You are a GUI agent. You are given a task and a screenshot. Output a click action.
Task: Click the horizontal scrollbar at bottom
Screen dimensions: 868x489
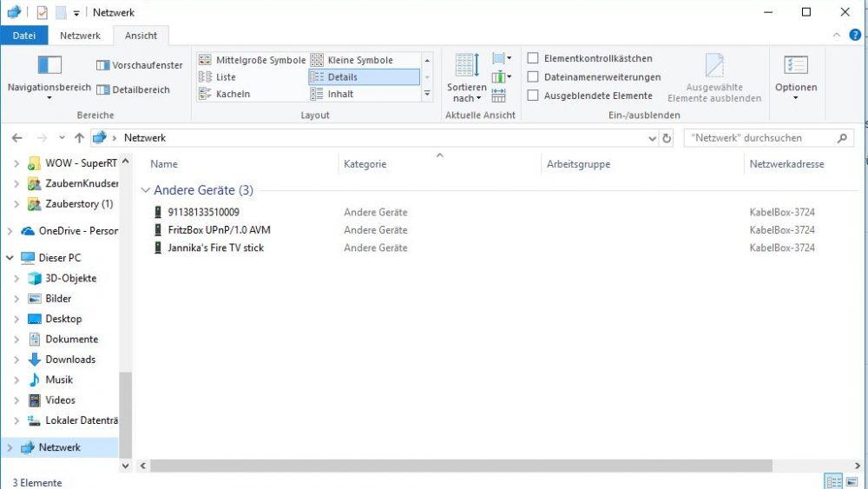pyautogui.click(x=461, y=466)
